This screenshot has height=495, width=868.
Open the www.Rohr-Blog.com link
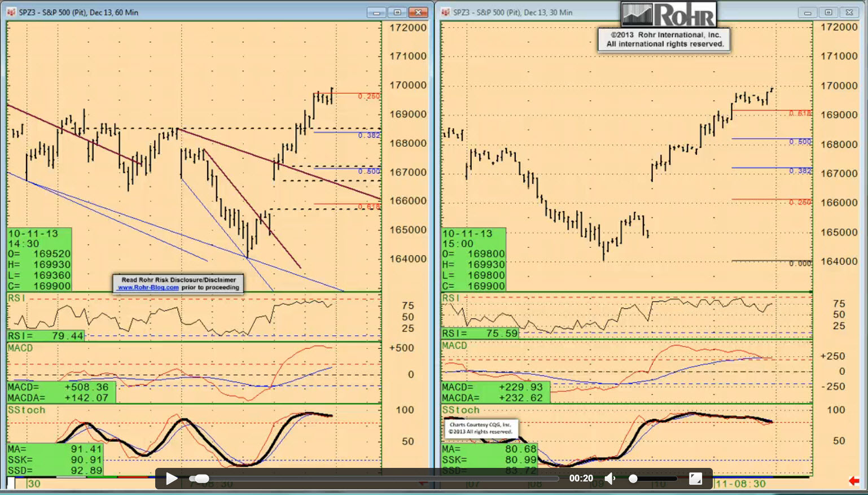click(x=148, y=287)
